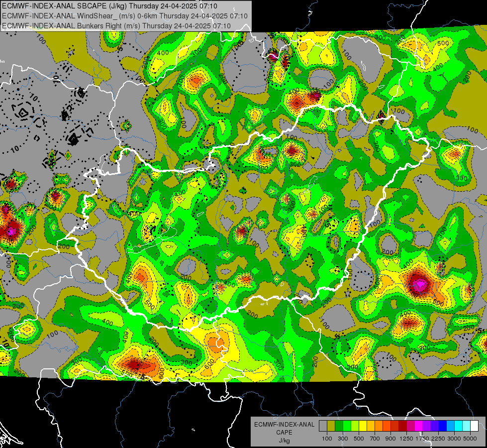Click ECMWF-INDEX-ANAL legend heading
This screenshot has height=448, width=487.
point(284,425)
